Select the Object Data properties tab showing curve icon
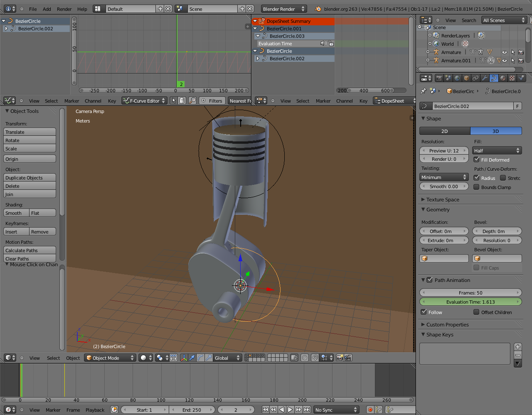This screenshot has width=532, height=415. [x=495, y=78]
